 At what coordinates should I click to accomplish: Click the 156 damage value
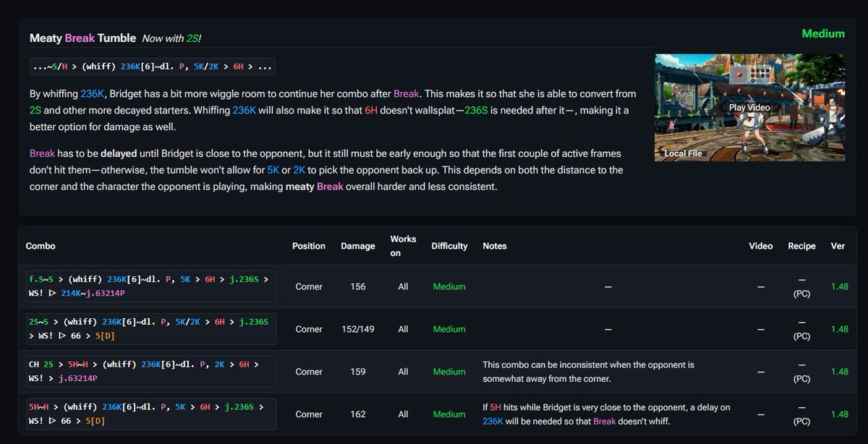pos(358,286)
